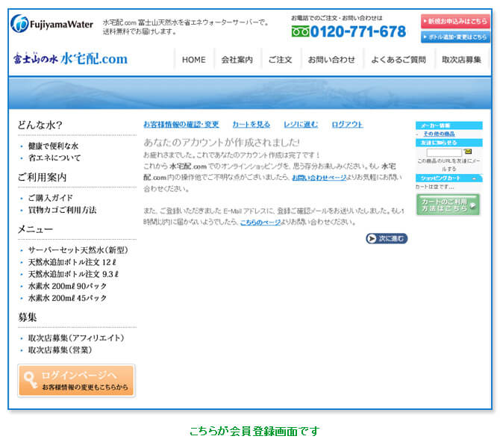This screenshot has width=500, height=448.
Task: Select 天然水追加ボトル注文 12ℓ item
Action: 72,262
